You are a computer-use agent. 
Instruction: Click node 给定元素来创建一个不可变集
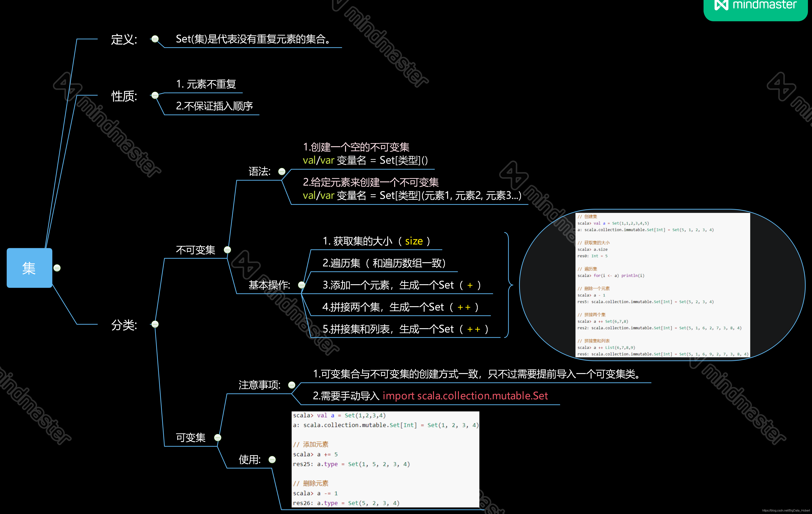412,189
